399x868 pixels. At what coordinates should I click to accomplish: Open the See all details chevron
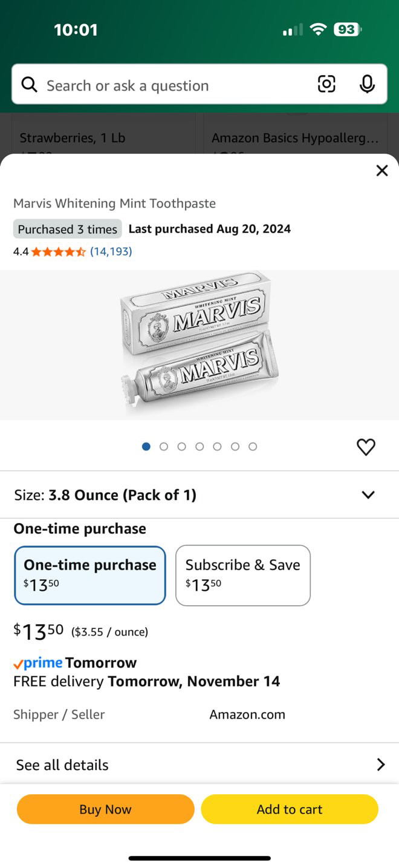(x=380, y=764)
